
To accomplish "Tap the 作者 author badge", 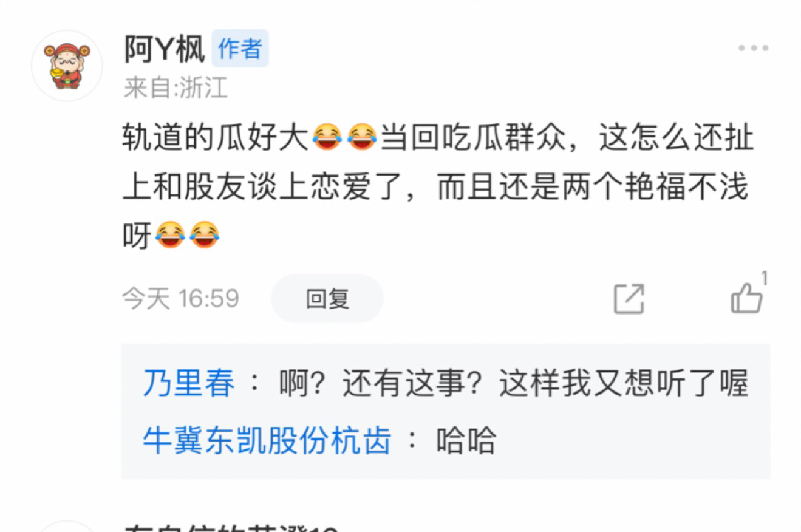I will (240, 49).
